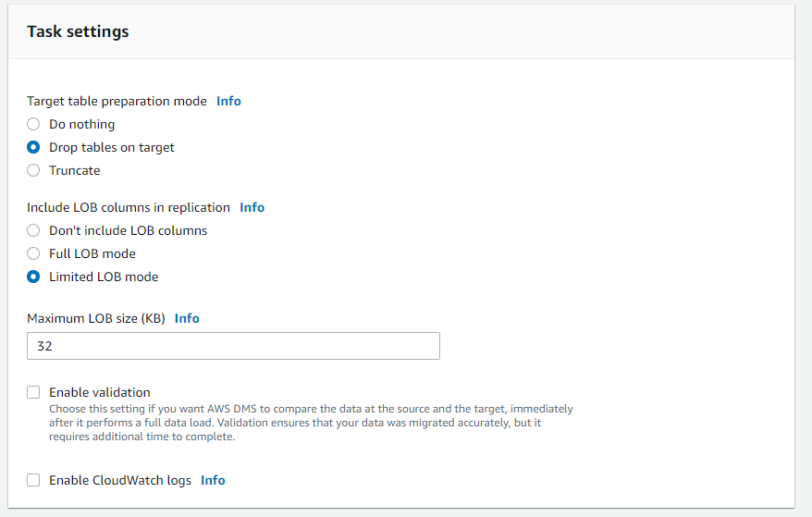Screen dimensions: 812x517
Task: Click Info beside Maximum LOB size
Action: point(187,318)
